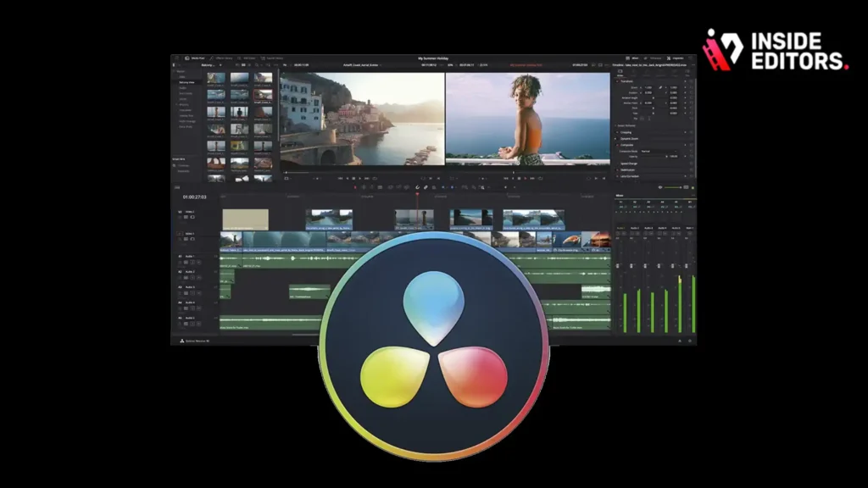Viewport: 868px width, 488px height.
Task: Solo the Audio 2 track
Action: [x=192, y=278]
